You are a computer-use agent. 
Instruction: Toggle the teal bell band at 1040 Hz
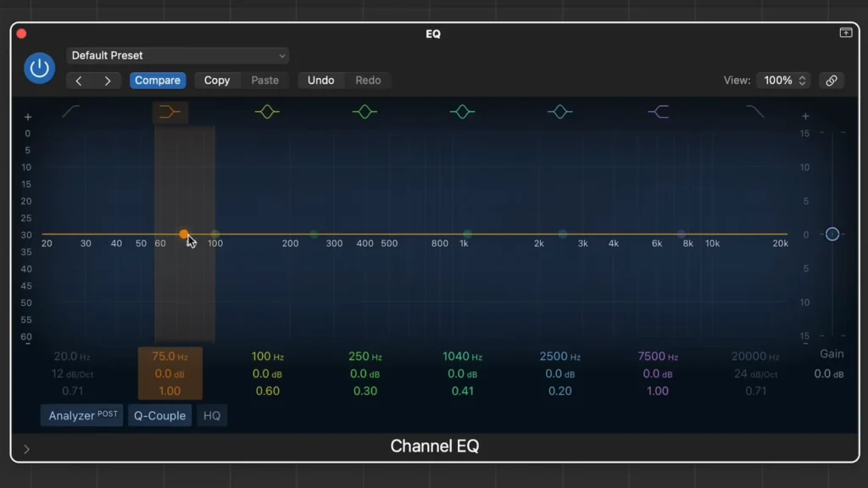462,112
